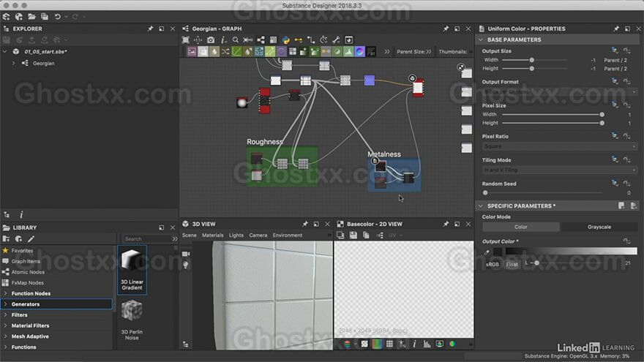Select Favorites in the Library
The height and width of the screenshot is (362, 644).
pyautogui.click(x=22, y=250)
